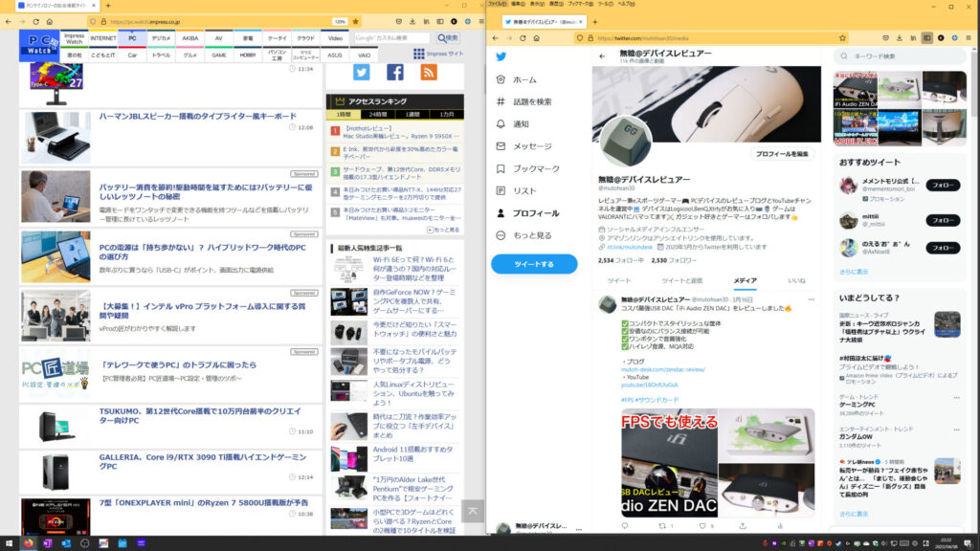Open Twitter Home in sidebar

pos(517,80)
